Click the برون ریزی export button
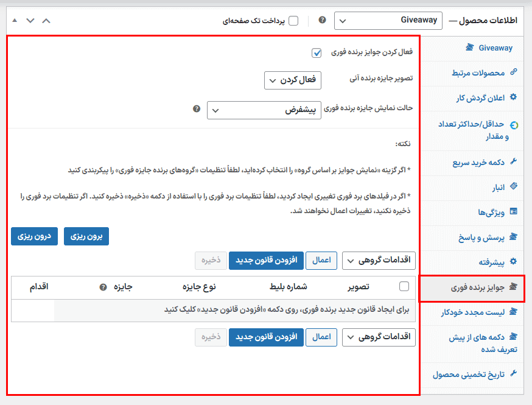Screen dimensions: 532x405 (86, 236)
